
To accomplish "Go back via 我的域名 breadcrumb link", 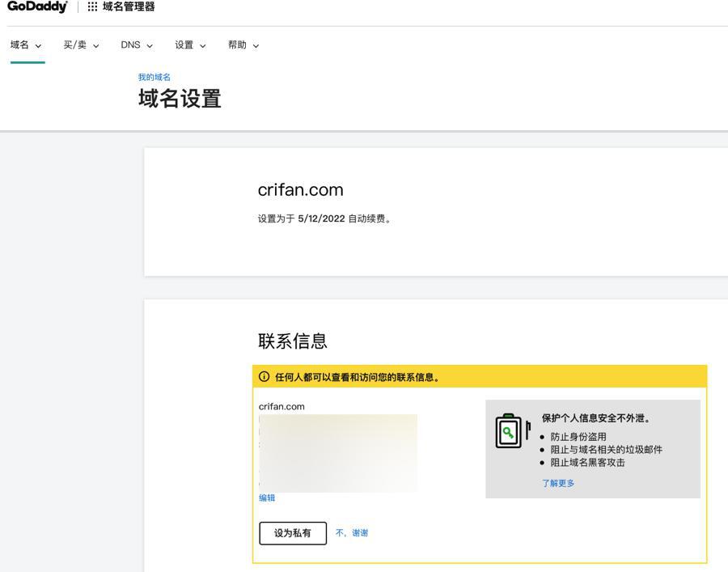I will tap(154, 77).
